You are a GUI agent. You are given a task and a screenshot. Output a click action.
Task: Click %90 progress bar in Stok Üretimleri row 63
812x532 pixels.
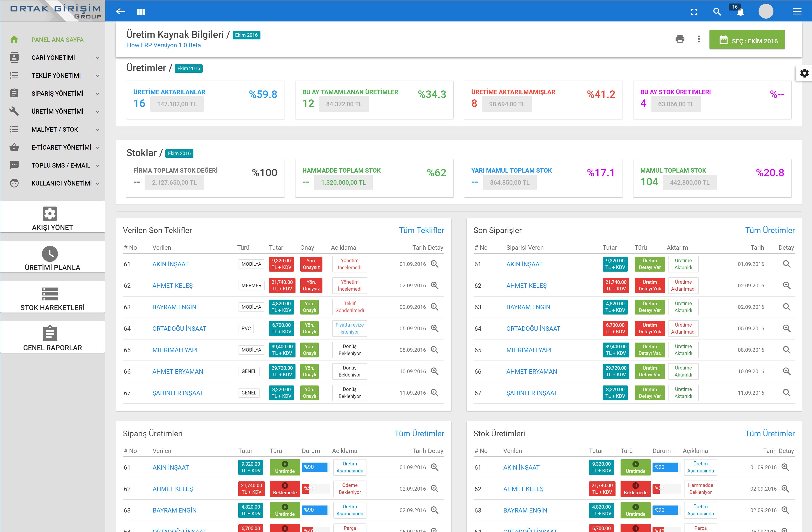pyautogui.click(x=665, y=510)
